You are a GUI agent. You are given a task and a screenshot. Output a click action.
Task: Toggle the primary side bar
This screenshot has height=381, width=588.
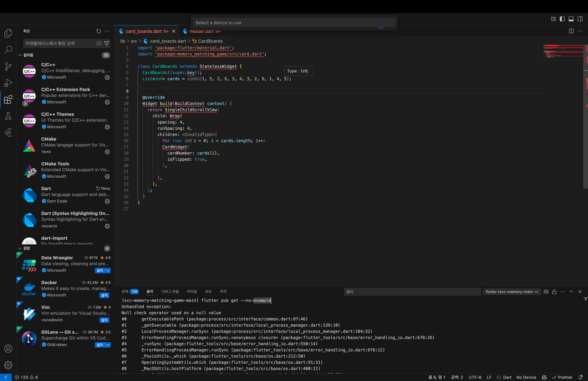[x=562, y=19]
